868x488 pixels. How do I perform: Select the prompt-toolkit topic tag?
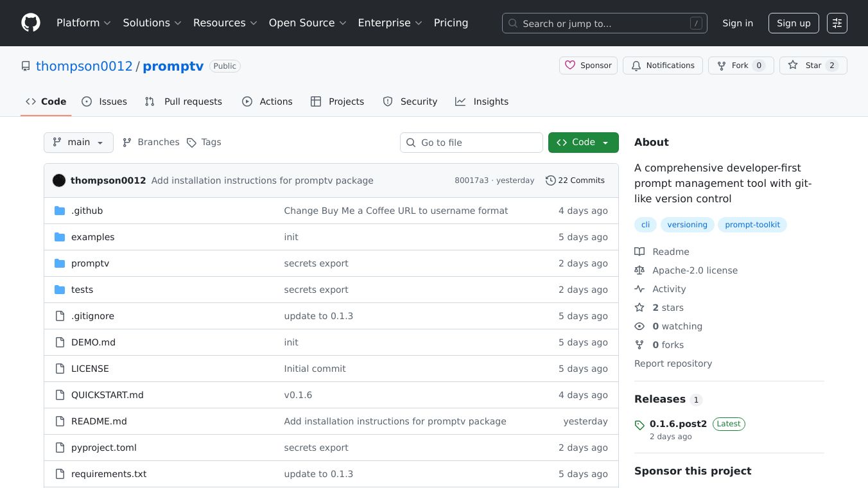pos(752,225)
